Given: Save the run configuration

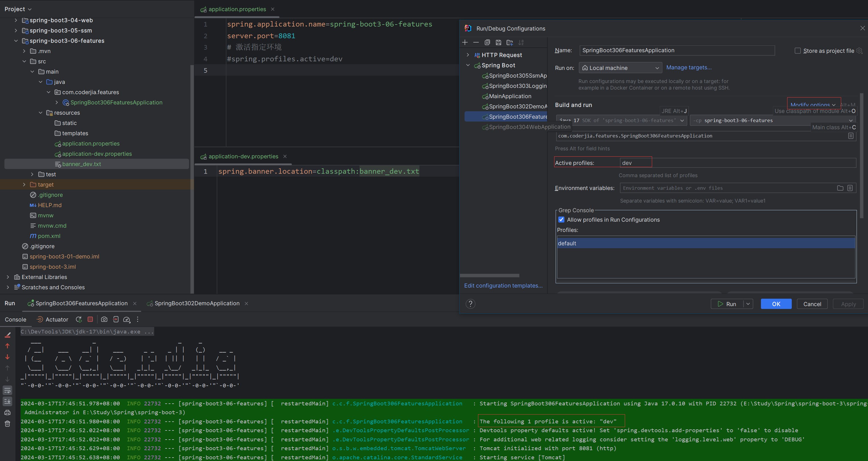Looking at the screenshot, I should tap(499, 43).
